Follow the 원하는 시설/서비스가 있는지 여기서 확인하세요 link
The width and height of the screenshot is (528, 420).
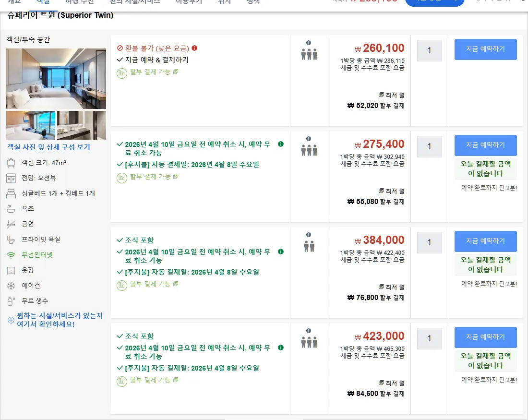pyautogui.click(x=60, y=320)
